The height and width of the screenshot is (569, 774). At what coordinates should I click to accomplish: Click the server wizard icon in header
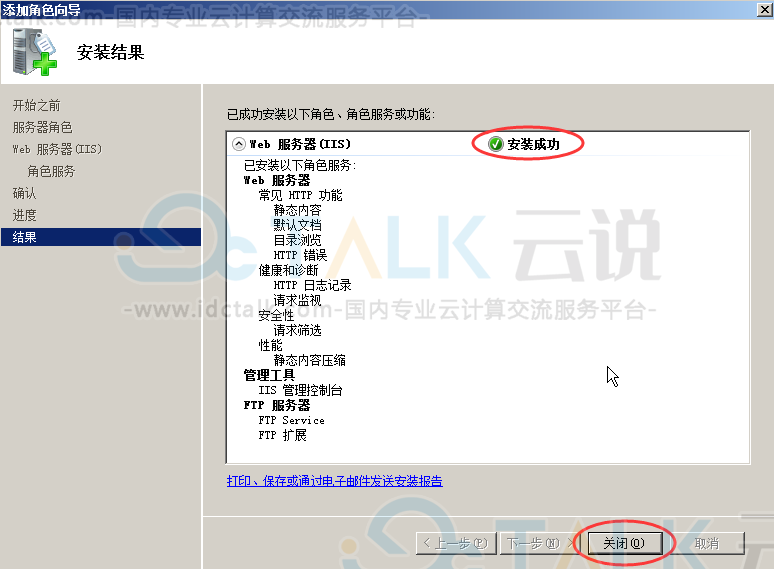35,52
